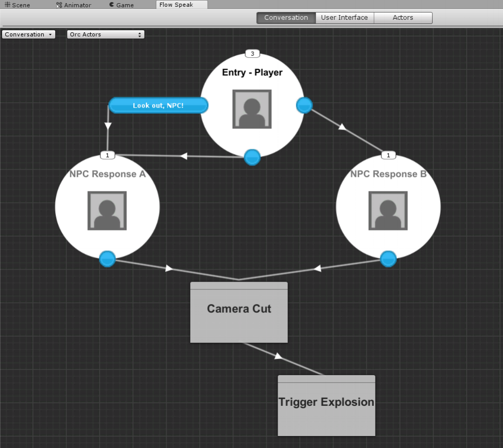The image size is (503, 448).
Task: Select the blue connector on Entry - Player's right side
Action: [304, 105]
